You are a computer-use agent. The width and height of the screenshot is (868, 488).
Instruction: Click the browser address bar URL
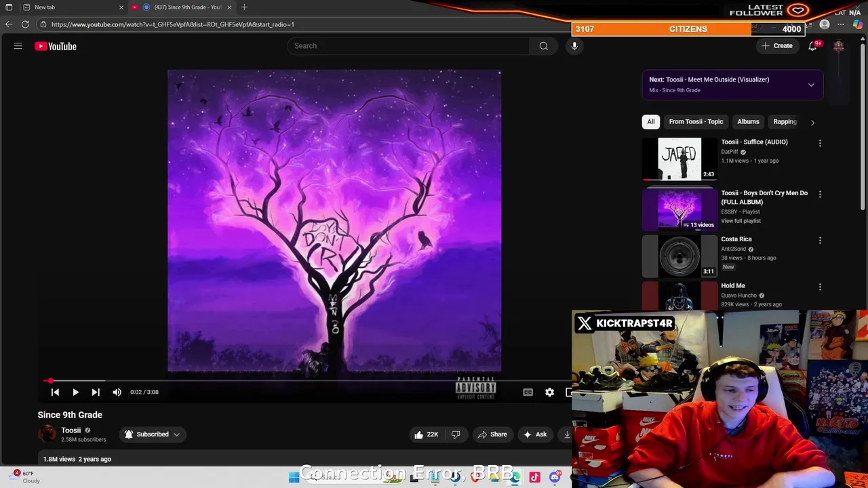pos(172,24)
